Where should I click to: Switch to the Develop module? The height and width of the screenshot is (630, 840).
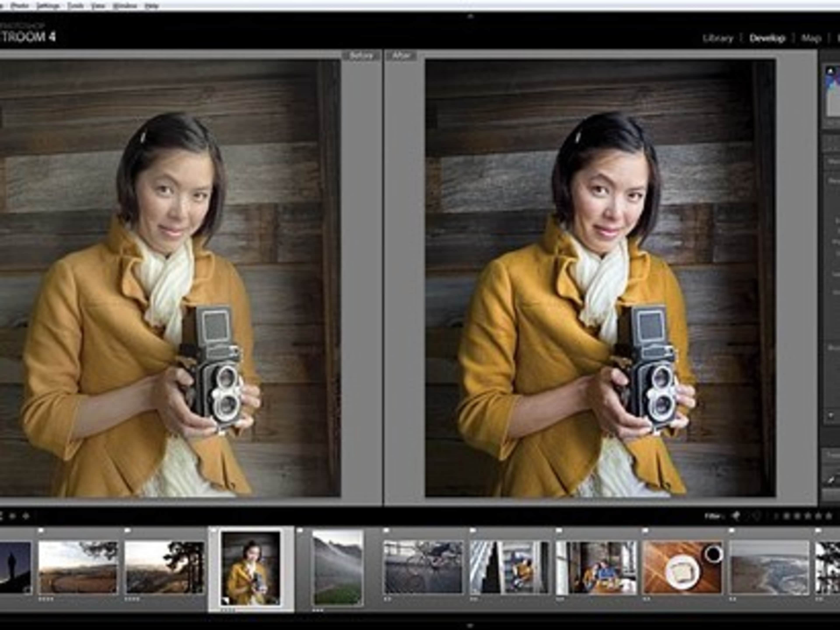[x=767, y=38]
